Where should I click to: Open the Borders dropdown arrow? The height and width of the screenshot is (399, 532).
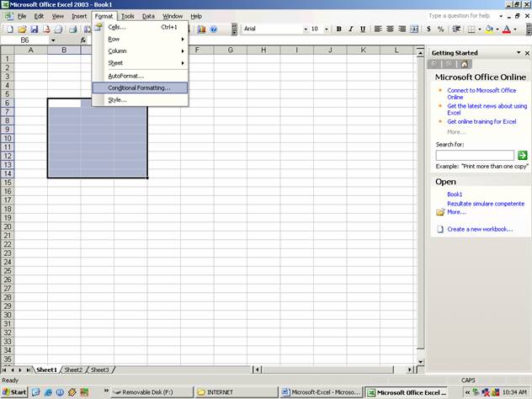pyautogui.click(x=480, y=29)
